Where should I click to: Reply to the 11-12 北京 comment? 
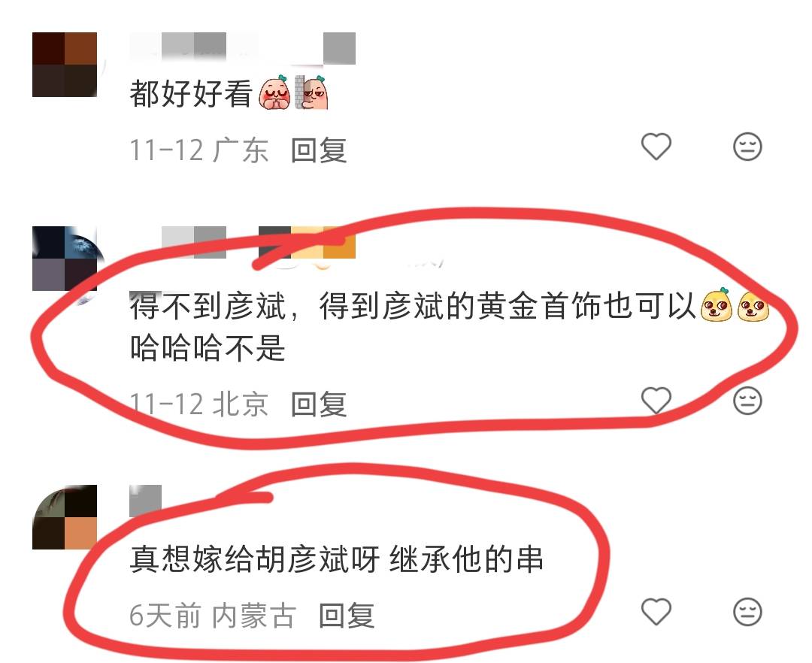point(319,404)
